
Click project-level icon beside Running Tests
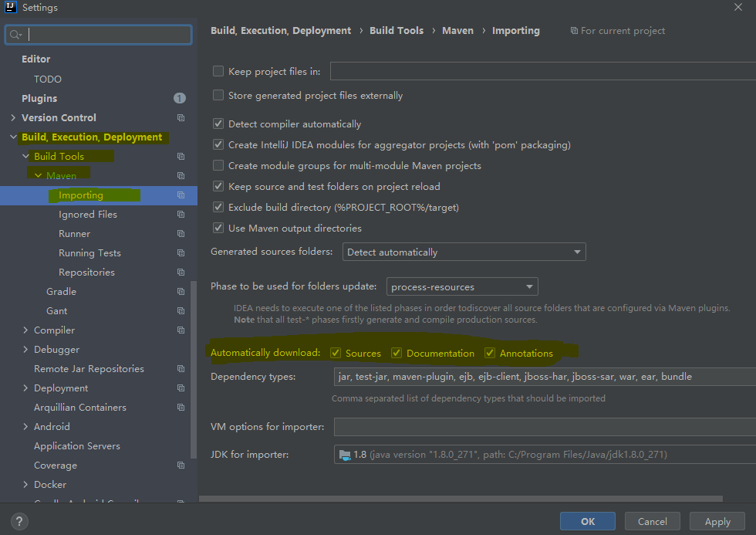[181, 252]
